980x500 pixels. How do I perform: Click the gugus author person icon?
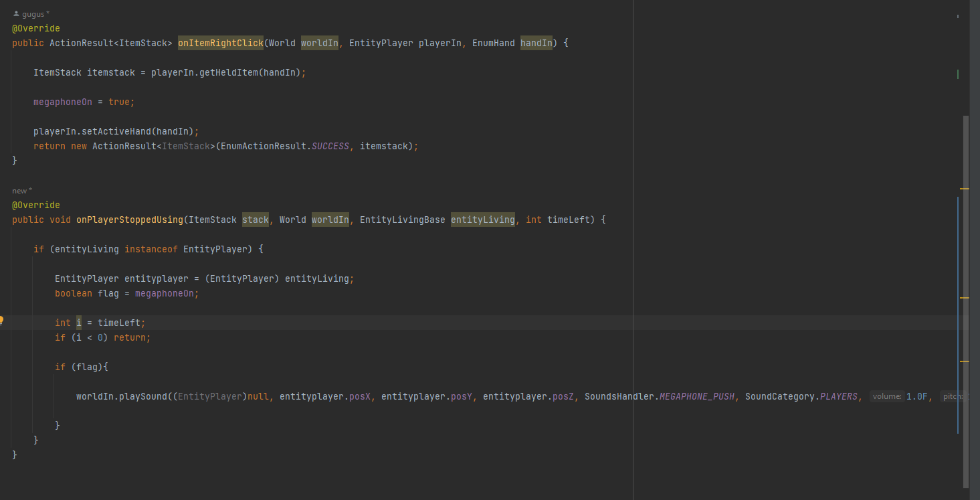[16, 13]
